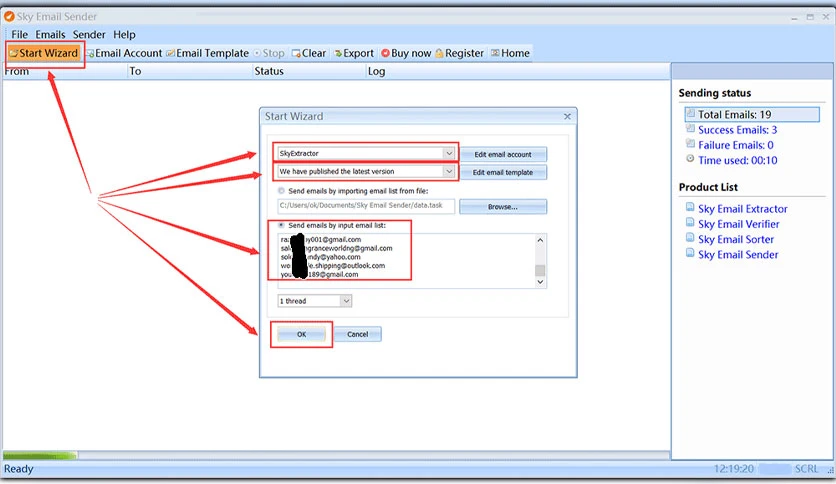Click the Time used: 00:10 entry

click(737, 160)
